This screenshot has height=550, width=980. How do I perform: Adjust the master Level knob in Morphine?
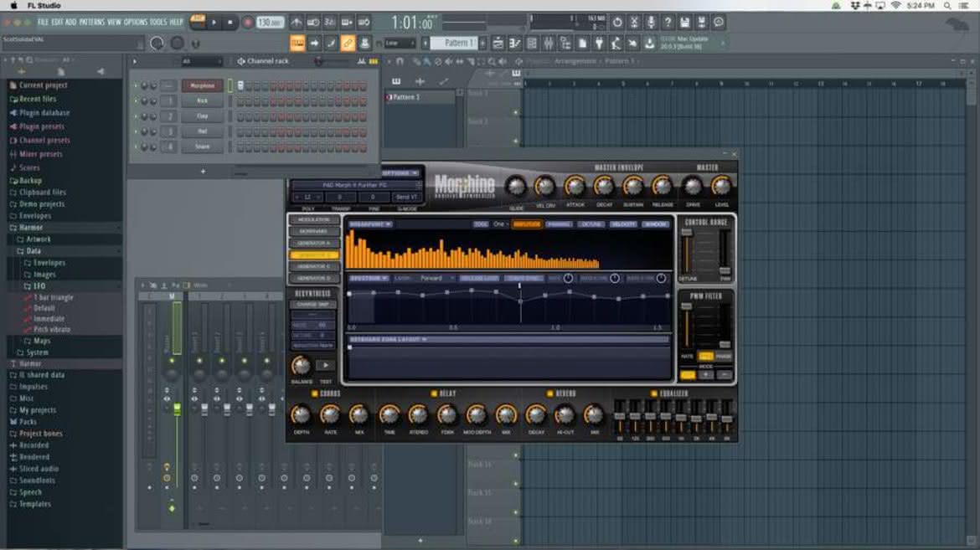coord(720,186)
